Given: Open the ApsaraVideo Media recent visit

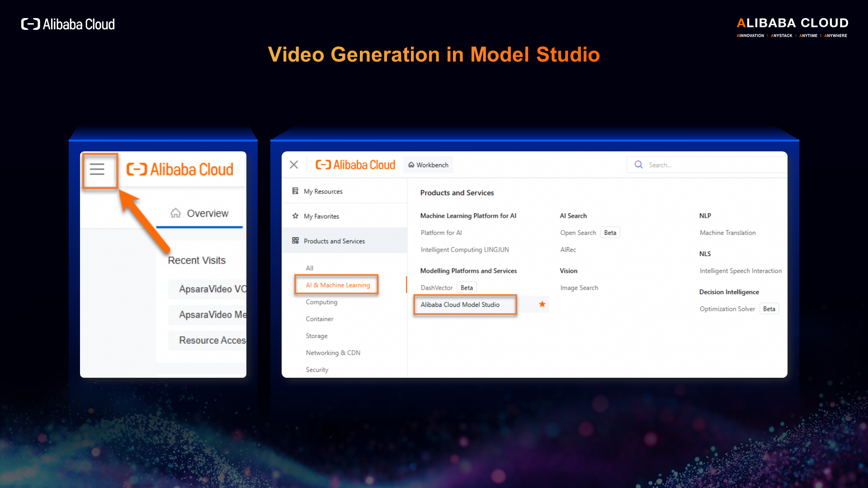Looking at the screenshot, I should (208, 315).
